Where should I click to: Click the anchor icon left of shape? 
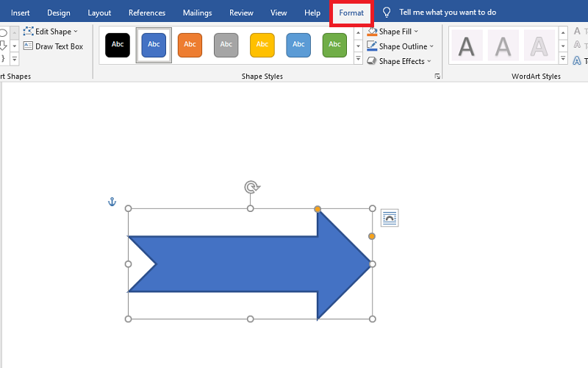[112, 202]
